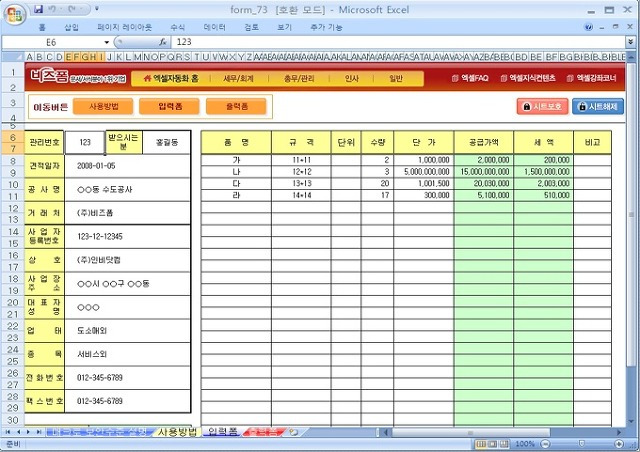Click the 100% zoom level button
This screenshot has height=452, width=640.
pyautogui.click(x=525, y=444)
